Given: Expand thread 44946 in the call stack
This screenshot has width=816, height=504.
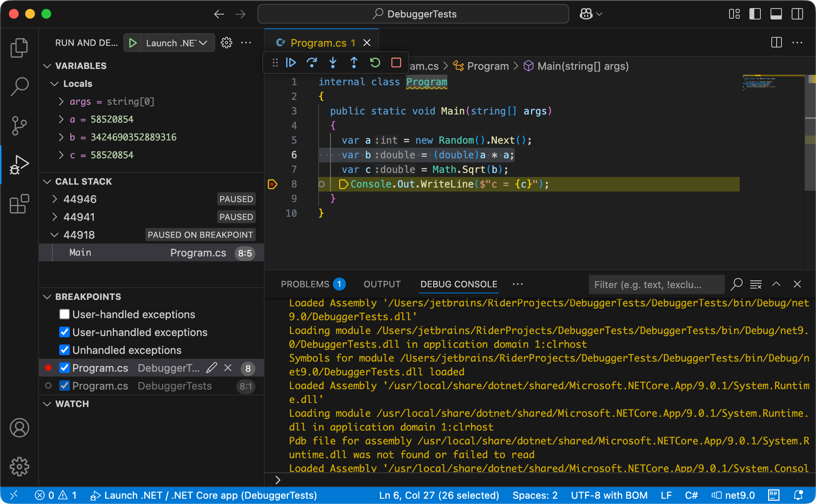Looking at the screenshot, I should tap(55, 199).
